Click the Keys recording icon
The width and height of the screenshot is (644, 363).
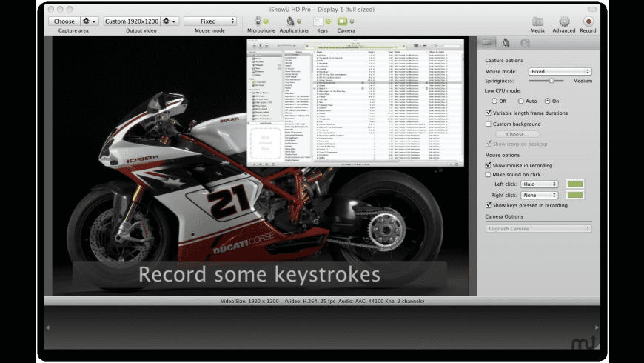point(318,21)
